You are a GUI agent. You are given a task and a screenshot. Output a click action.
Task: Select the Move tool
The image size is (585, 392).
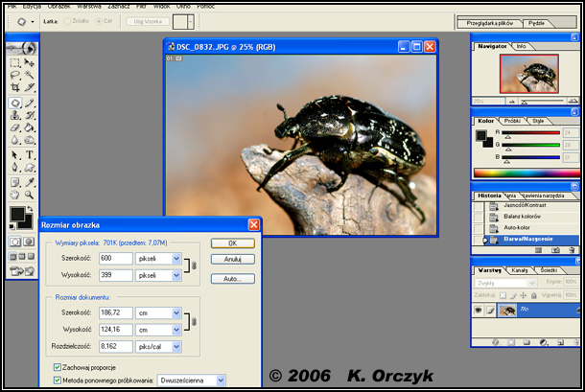tap(30, 62)
